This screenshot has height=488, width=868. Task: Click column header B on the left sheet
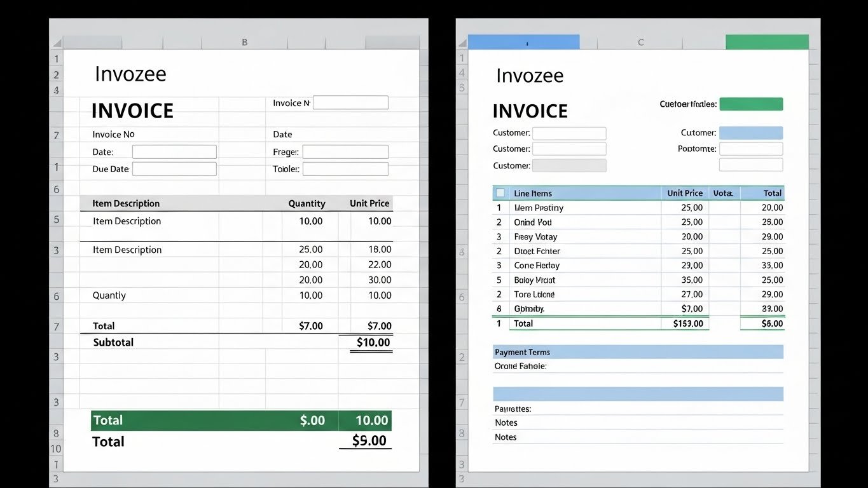click(x=244, y=41)
